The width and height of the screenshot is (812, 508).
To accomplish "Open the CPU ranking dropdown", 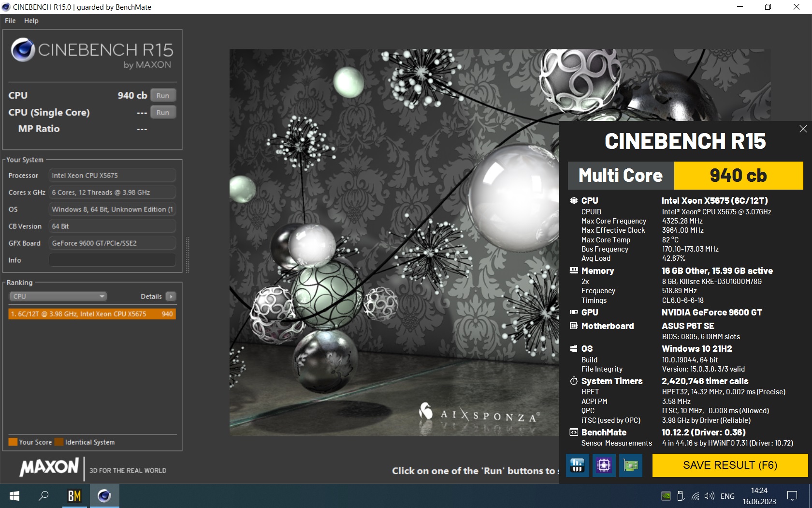I will click(x=58, y=296).
